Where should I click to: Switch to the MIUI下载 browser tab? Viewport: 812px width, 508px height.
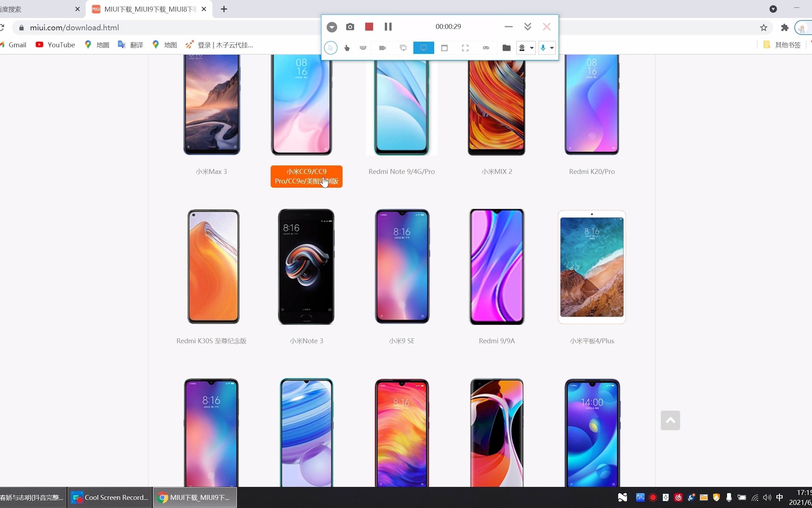[x=149, y=9]
